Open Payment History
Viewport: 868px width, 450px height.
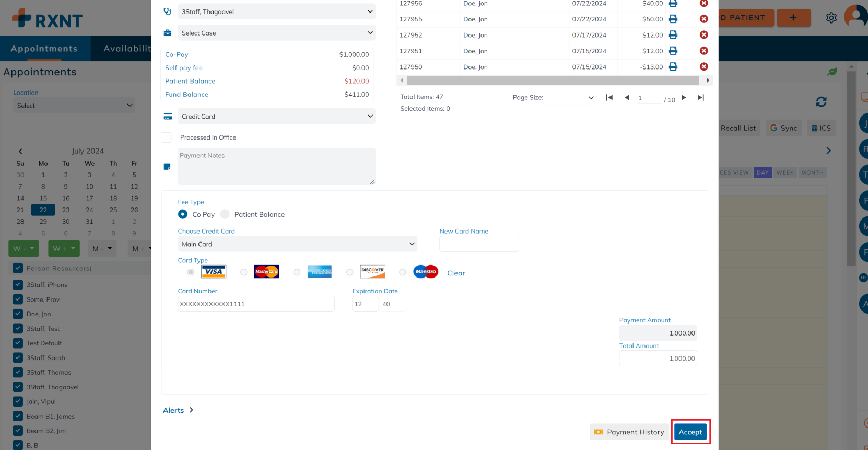tap(629, 432)
